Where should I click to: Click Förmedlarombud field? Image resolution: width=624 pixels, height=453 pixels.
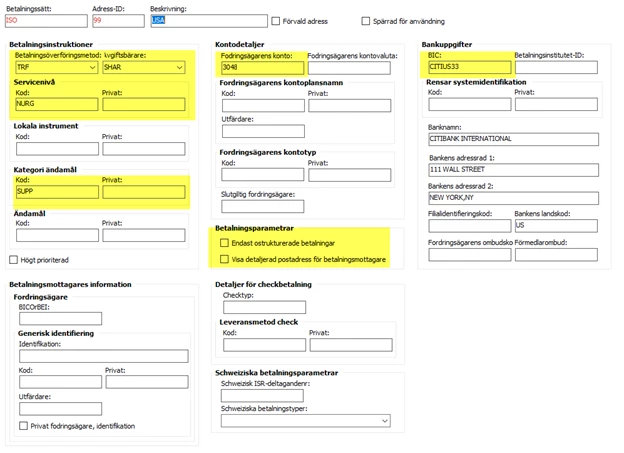coord(556,254)
